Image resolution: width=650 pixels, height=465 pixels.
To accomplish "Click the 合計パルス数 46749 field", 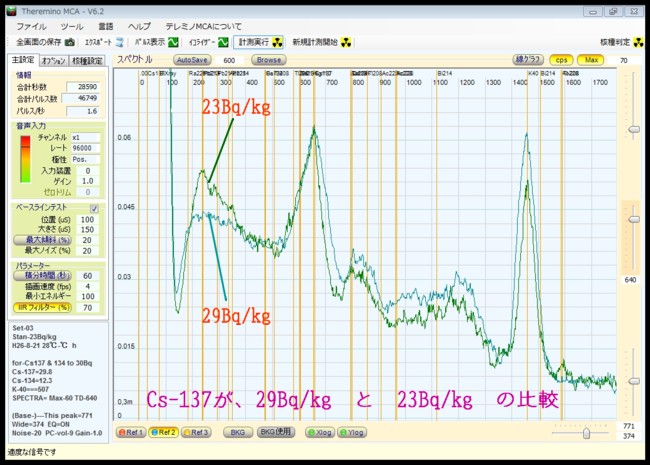I will pos(81,98).
